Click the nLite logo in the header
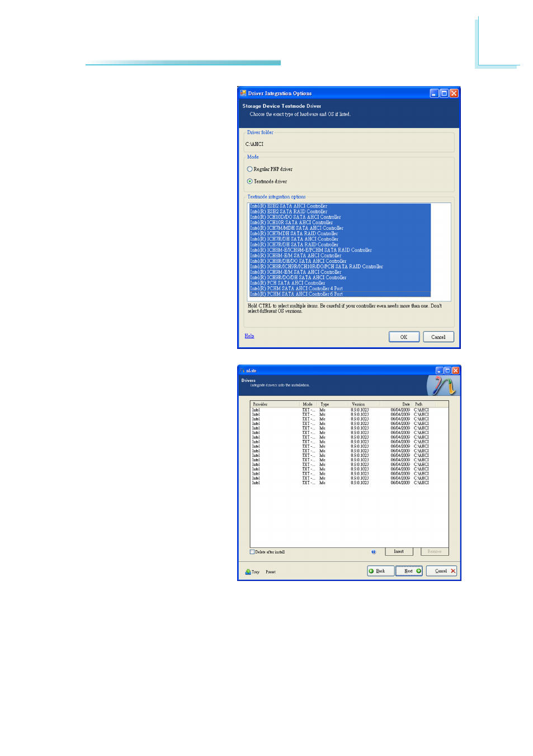The image size is (533, 756). [441, 385]
